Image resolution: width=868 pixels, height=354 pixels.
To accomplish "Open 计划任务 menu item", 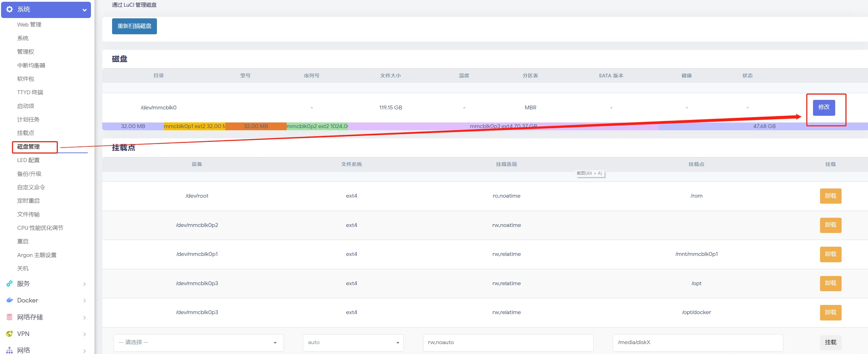I will click(x=29, y=120).
